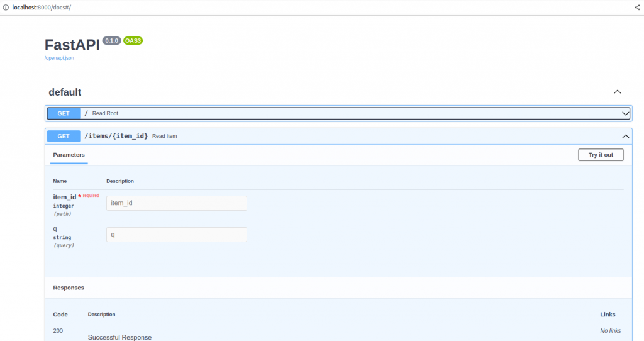This screenshot has height=341, width=644.
Task: Click the Links column header
Action: click(x=608, y=315)
